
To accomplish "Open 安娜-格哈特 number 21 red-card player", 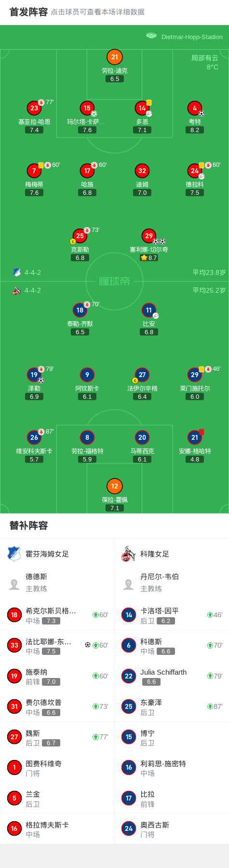I will click(195, 437).
